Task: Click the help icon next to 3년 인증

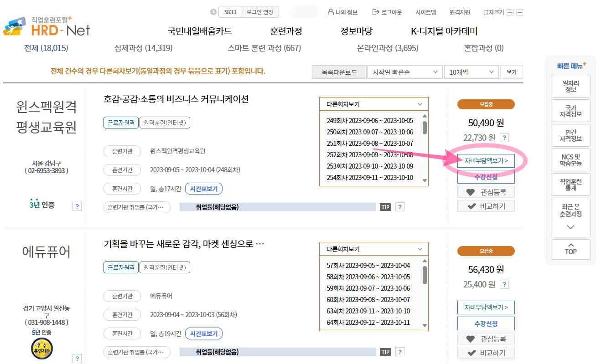Action: [x=77, y=206]
